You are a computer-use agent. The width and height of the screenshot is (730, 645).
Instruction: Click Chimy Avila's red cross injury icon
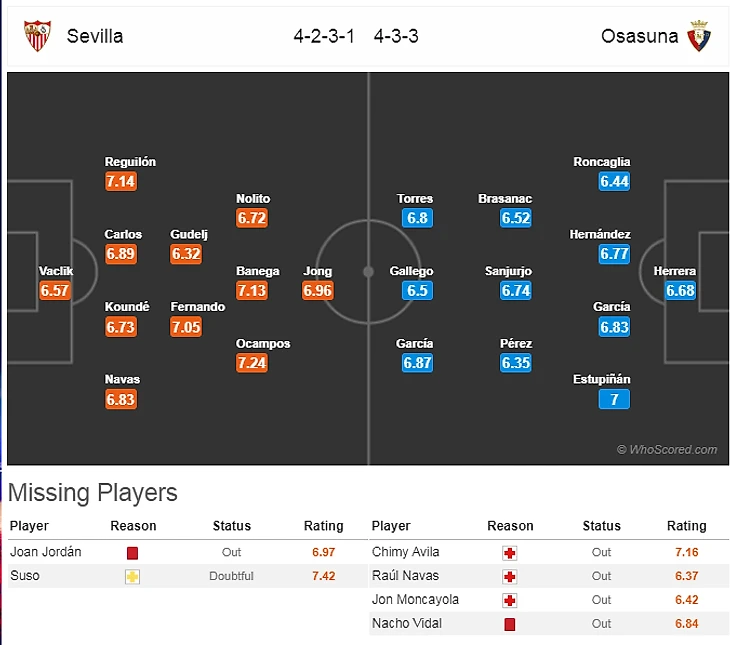(x=510, y=552)
